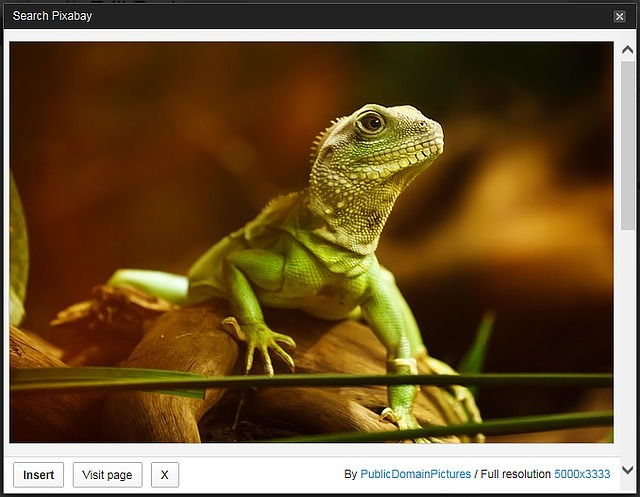
Task: Dismiss the preview with the X button
Action: tap(165, 475)
